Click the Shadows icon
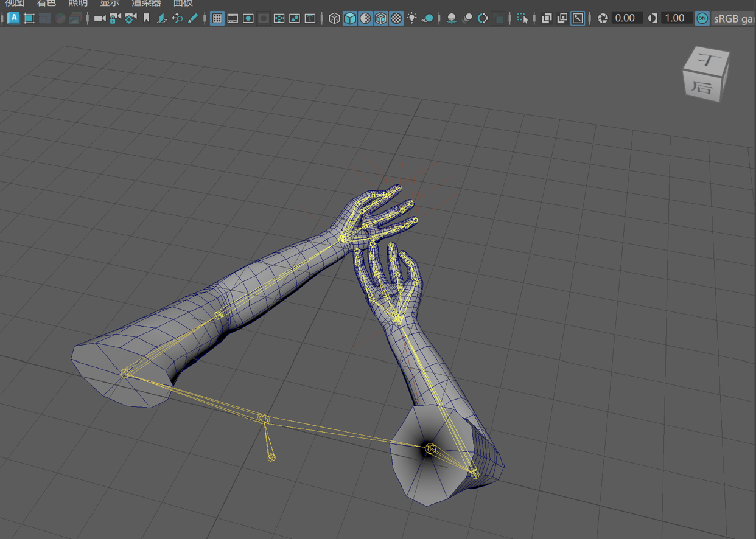The width and height of the screenshot is (756, 539). 427,18
